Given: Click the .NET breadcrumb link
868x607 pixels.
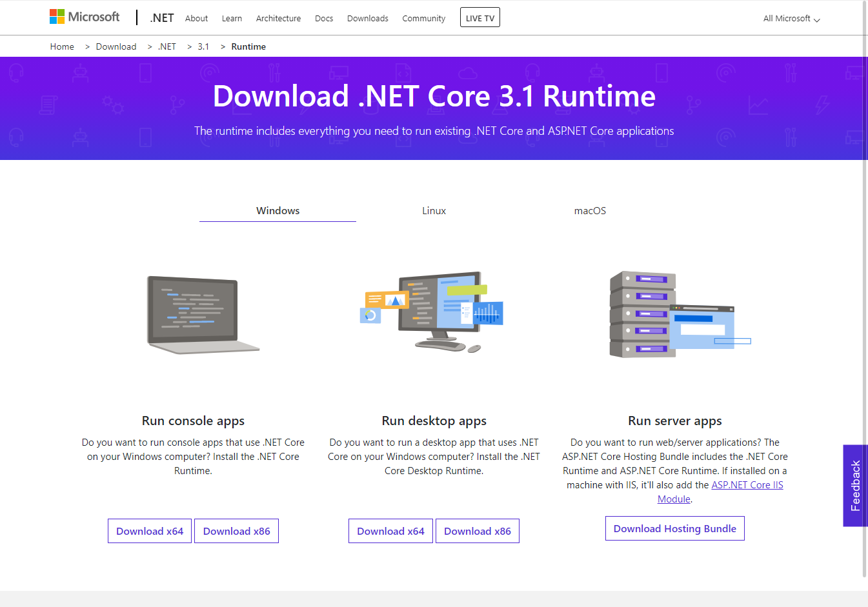Looking at the screenshot, I should 167,46.
